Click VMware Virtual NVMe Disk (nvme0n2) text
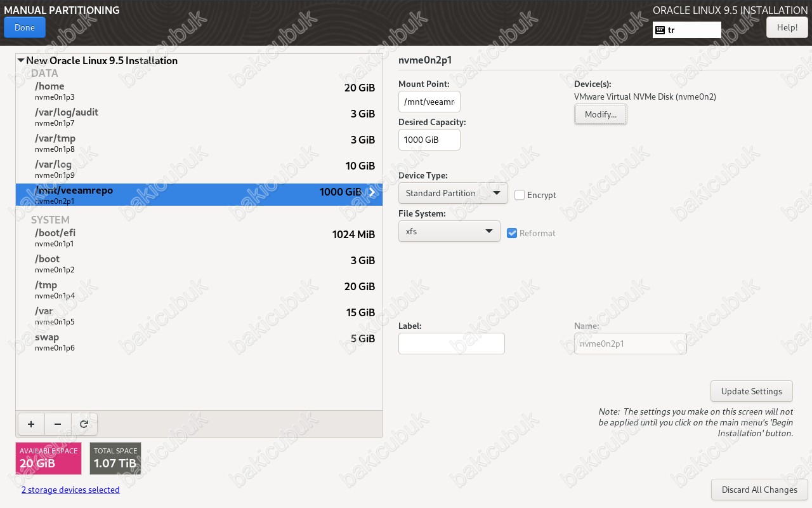 click(645, 97)
